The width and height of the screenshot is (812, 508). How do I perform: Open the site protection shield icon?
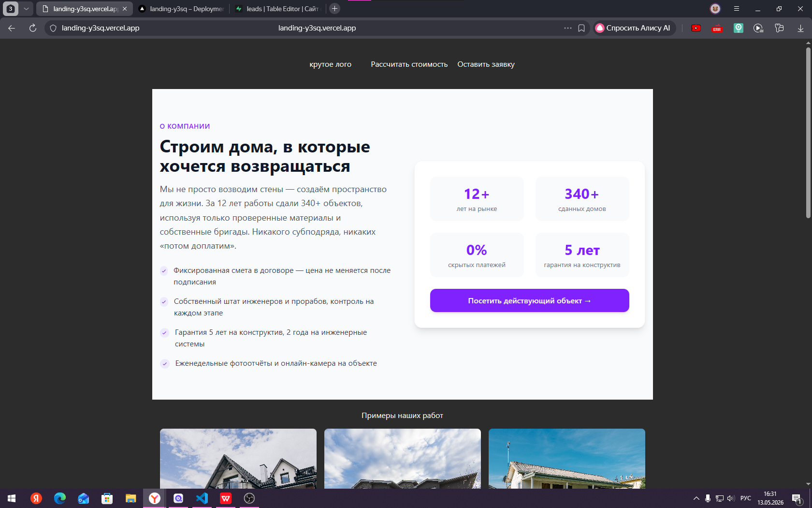pos(53,28)
